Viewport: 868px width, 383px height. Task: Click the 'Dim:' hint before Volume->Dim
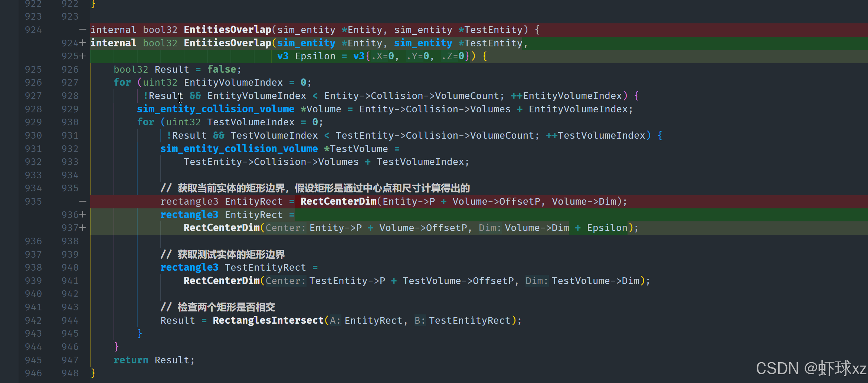point(490,228)
